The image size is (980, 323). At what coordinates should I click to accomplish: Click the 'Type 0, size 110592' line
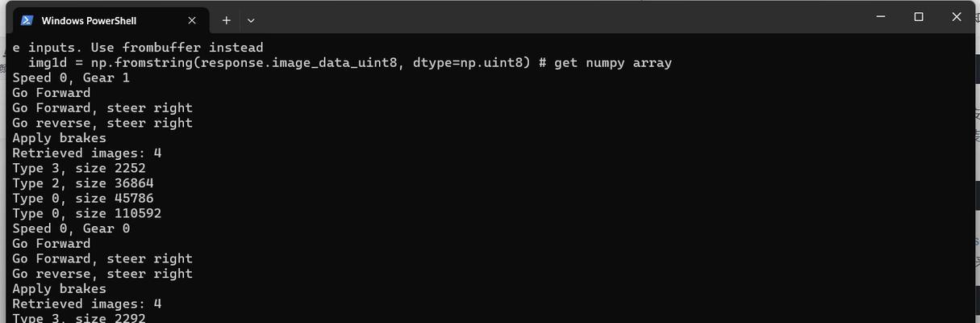tap(87, 213)
